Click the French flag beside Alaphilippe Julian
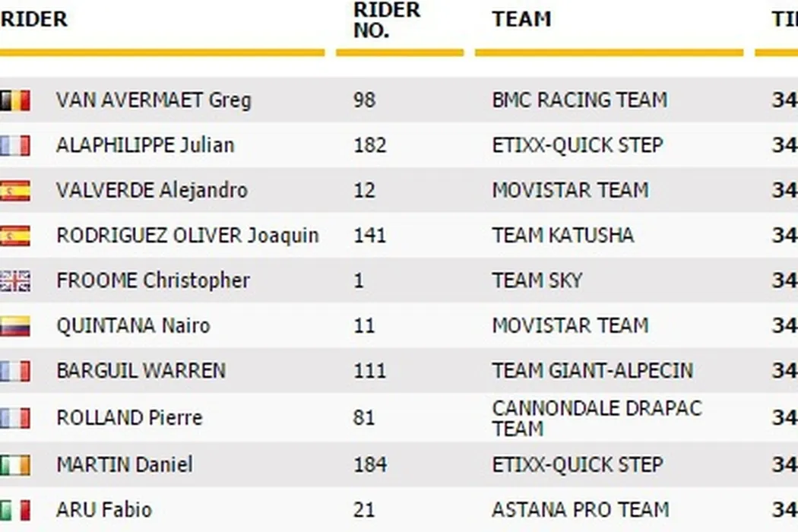The image size is (798, 532). tap(15, 145)
